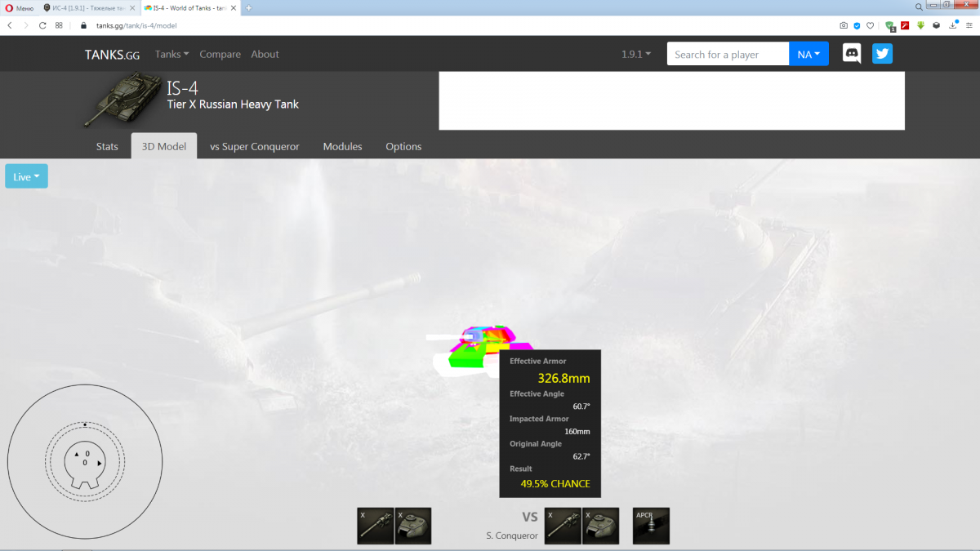Select the S. Conqueror turret module icon
980x551 pixels.
tap(600, 526)
